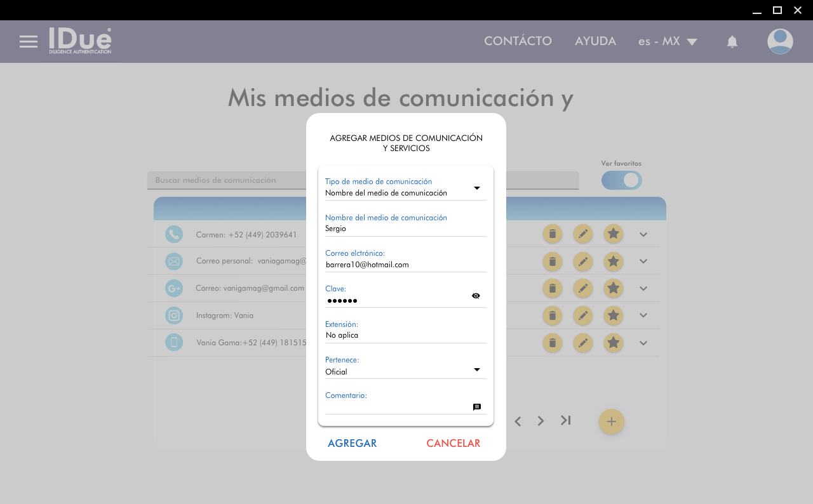Viewport: 813px width, 504px height.
Task: Delete the Carmen phone entry
Action: point(552,234)
